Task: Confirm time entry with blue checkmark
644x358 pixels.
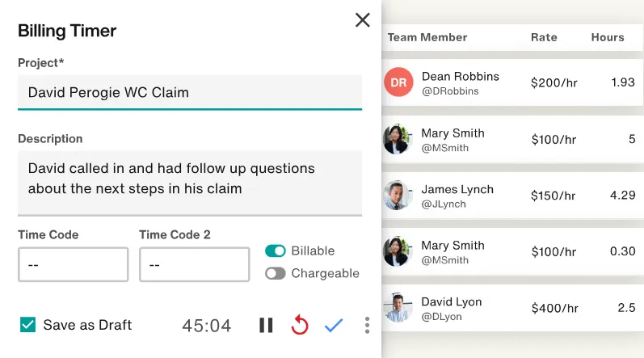Action: [x=334, y=325]
